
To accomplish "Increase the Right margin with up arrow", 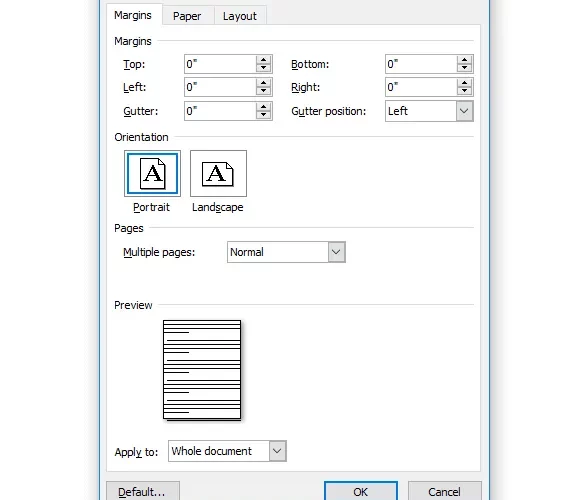I will pos(464,83).
